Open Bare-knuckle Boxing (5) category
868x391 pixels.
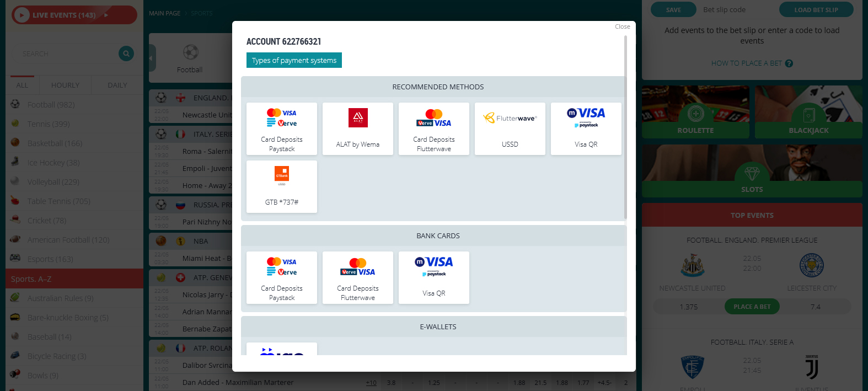(x=74, y=318)
